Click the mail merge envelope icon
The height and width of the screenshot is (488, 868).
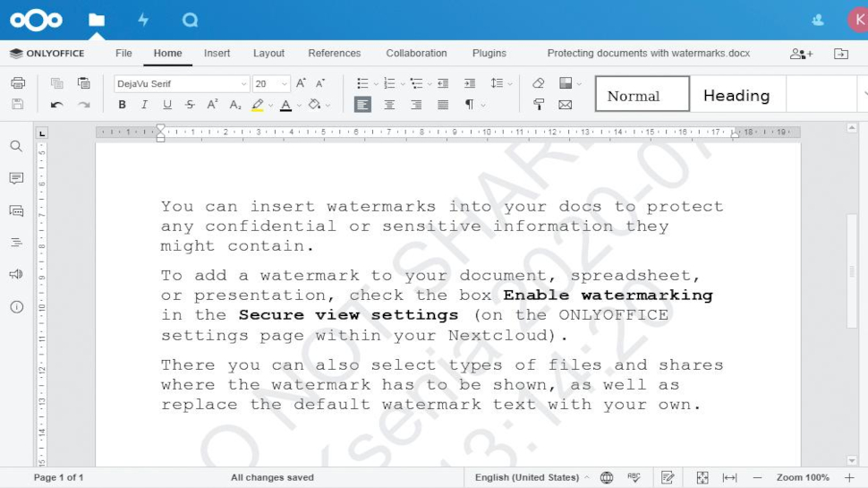[566, 105]
